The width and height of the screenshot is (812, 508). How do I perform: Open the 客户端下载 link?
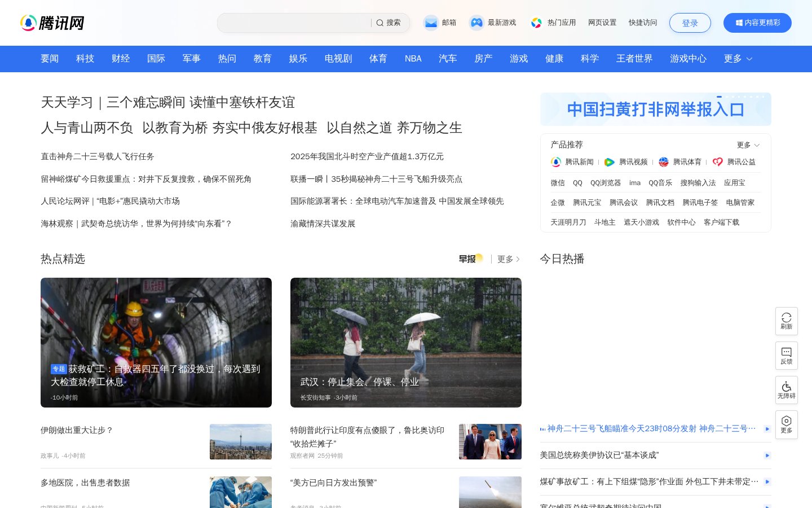coord(721,222)
